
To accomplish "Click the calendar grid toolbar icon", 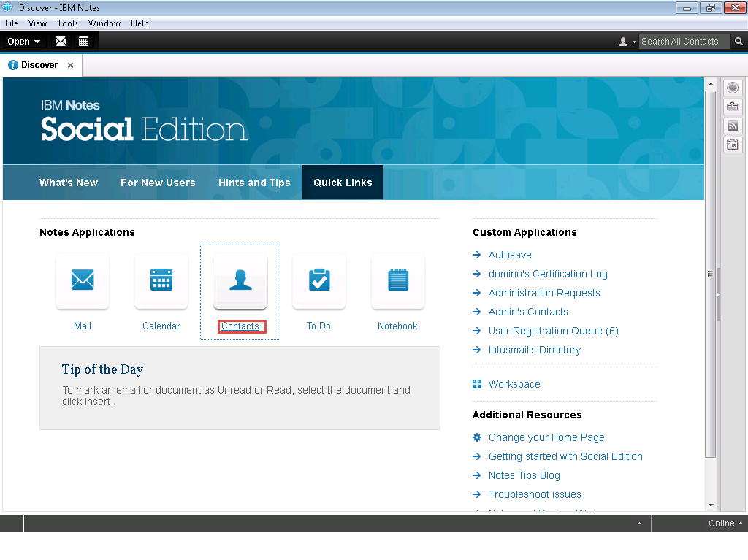I will point(83,42).
